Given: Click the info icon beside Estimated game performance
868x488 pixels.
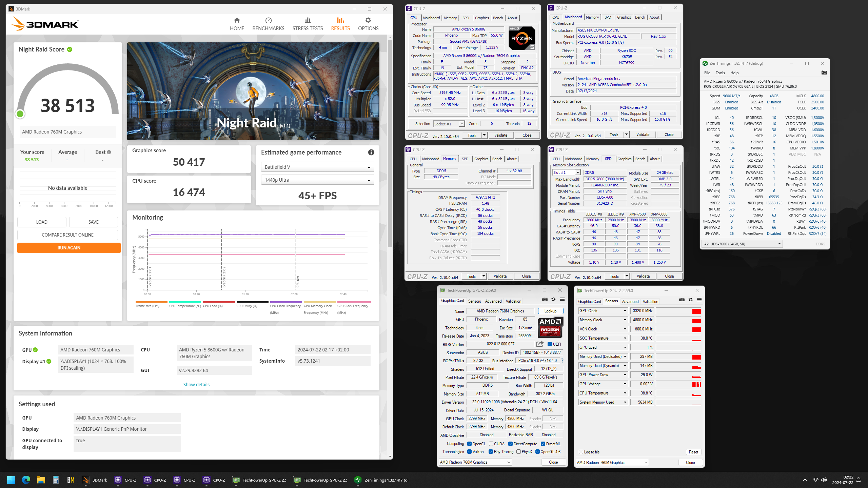Looking at the screenshot, I should tap(371, 152).
